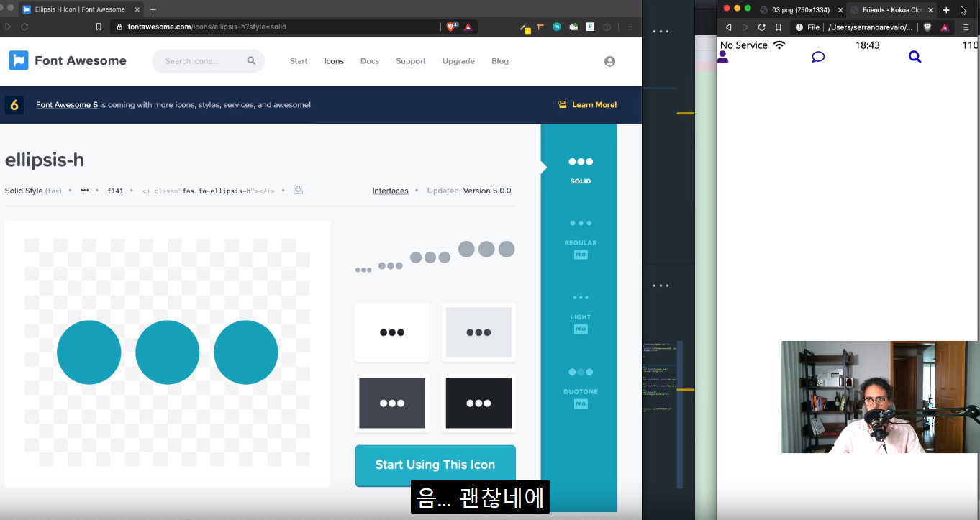Select the REGULAR pro icon style

coord(581,239)
